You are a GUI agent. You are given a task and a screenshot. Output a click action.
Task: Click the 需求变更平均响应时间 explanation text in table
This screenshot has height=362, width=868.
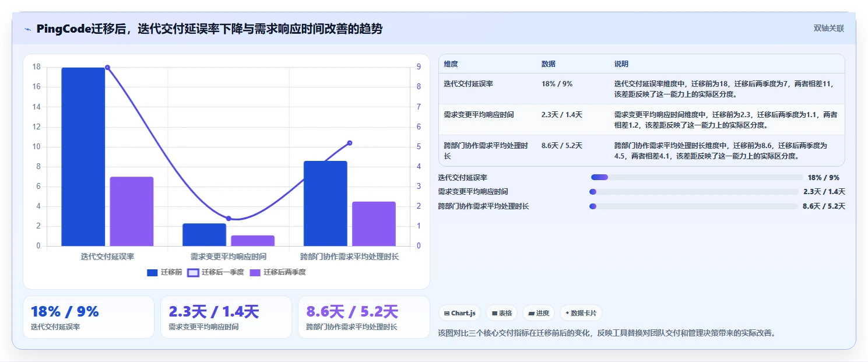coord(726,120)
